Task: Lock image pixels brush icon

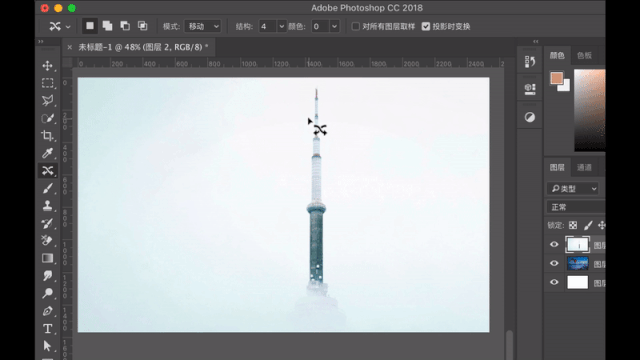Action: coord(588,225)
